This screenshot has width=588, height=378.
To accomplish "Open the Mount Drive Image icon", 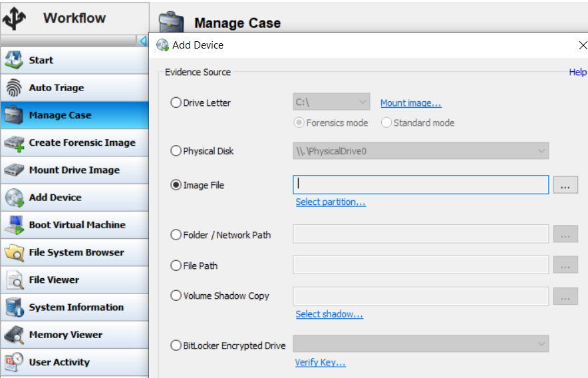I will [x=14, y=170].
